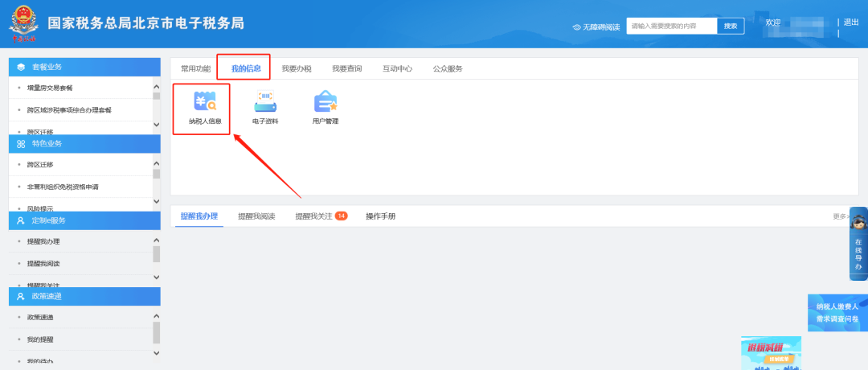Click the tax bureau emblem logo

tap(23, 24)
